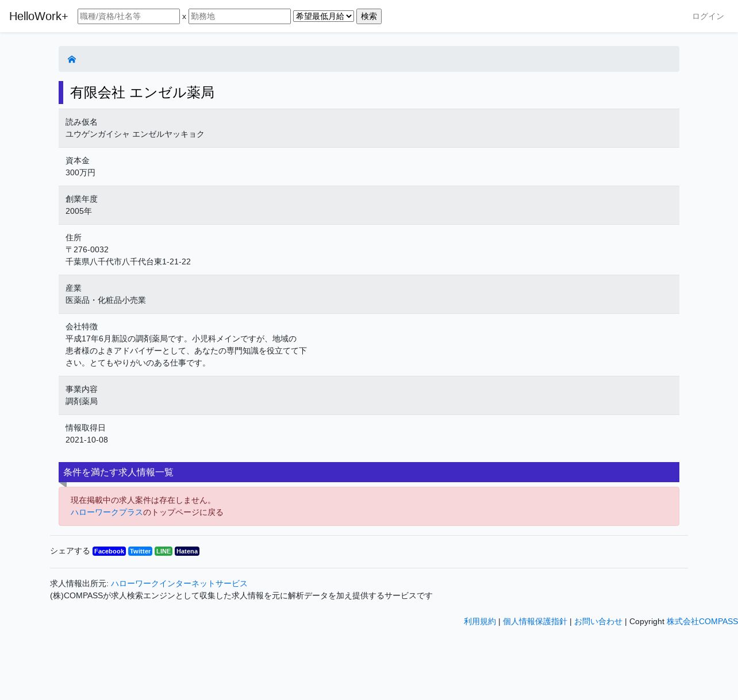The image size is (738, 700).
Task: Open the HelloWork+ site logo
Action: coord(39,16)
